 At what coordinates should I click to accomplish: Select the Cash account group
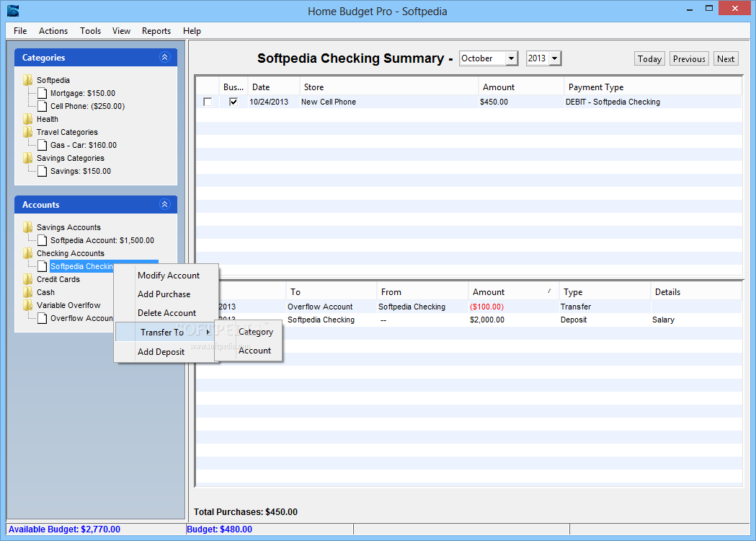46,292
